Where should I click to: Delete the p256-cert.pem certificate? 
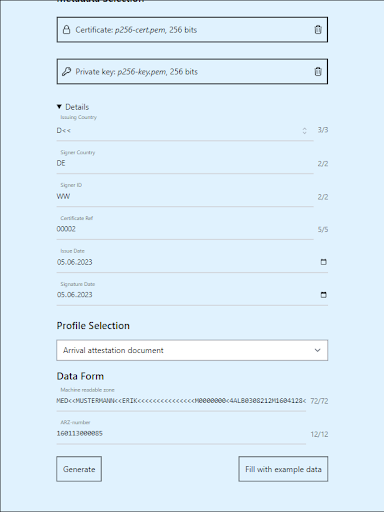pyautogui.click(x=318, y=30)
